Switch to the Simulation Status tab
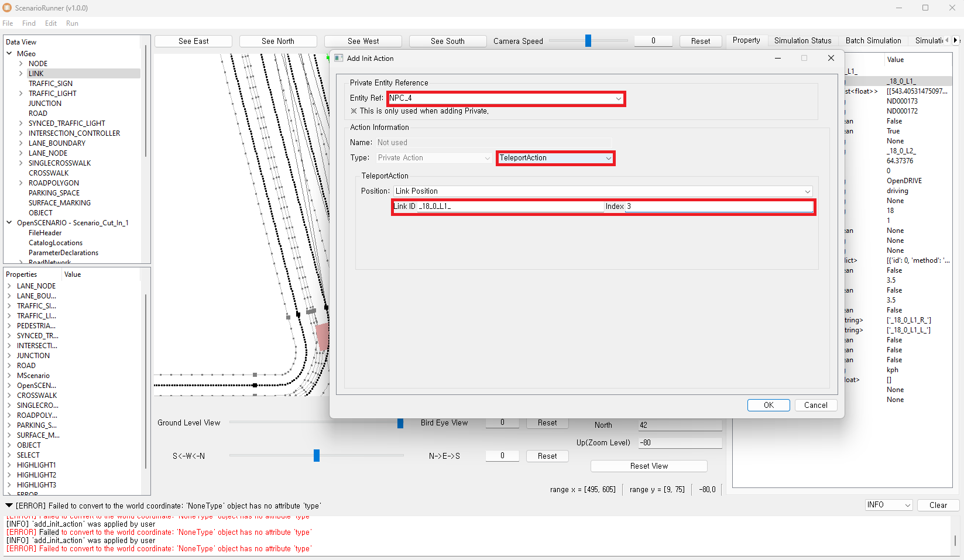This screenshot has height=560, width=964. click(x=802, y=40)
